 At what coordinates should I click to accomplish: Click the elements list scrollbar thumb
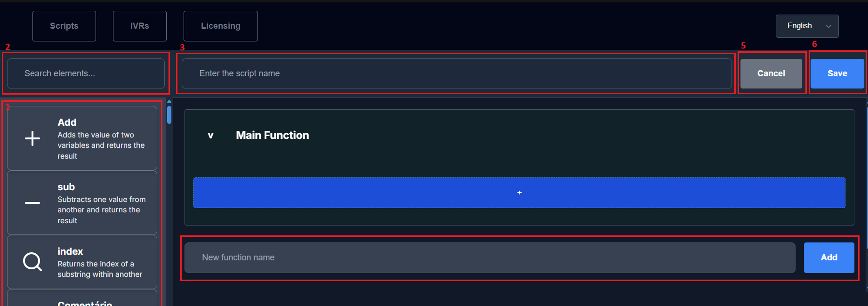pos(169,114)
